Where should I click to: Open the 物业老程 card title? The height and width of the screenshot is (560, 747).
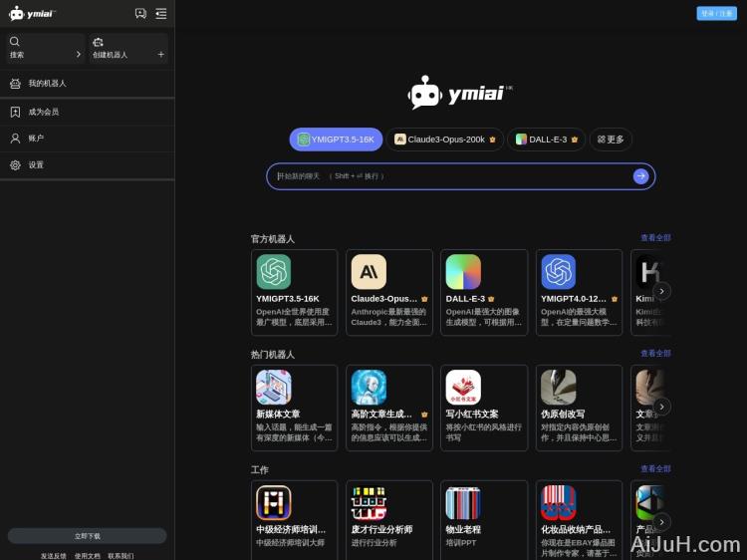coord(463,529)
